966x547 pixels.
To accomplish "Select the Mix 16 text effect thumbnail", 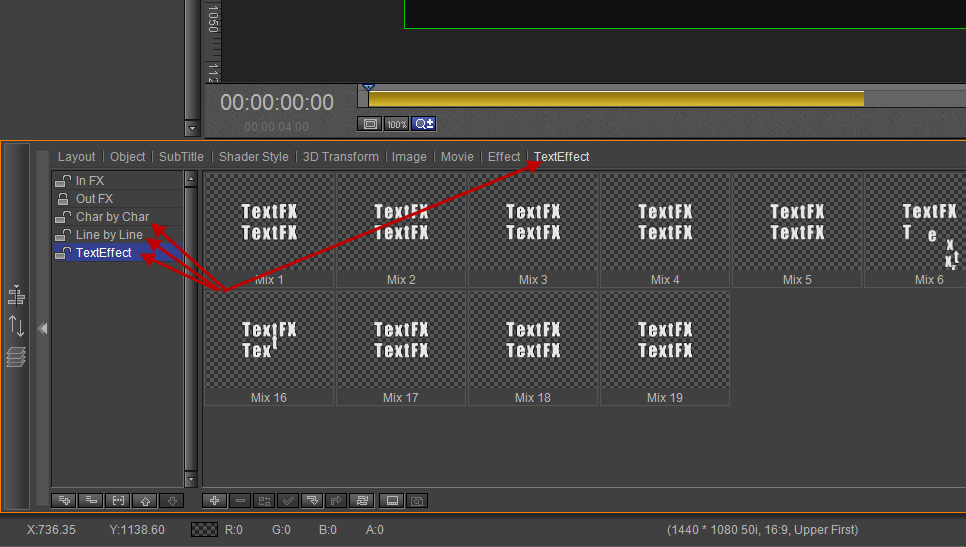I will [x=269, y=348].
